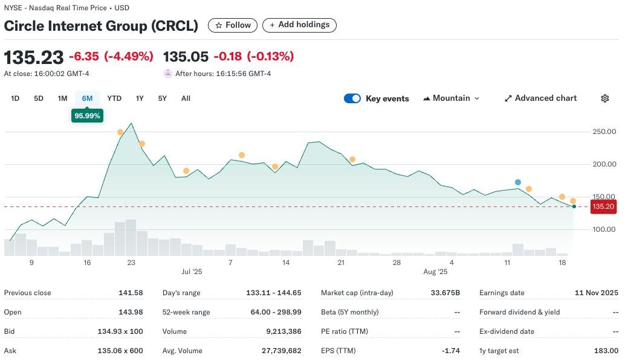Click the Avg. Volume value 27,739,682
Image resolution: width=631 pixels, height=364 pixels.
tap(282, 351)
